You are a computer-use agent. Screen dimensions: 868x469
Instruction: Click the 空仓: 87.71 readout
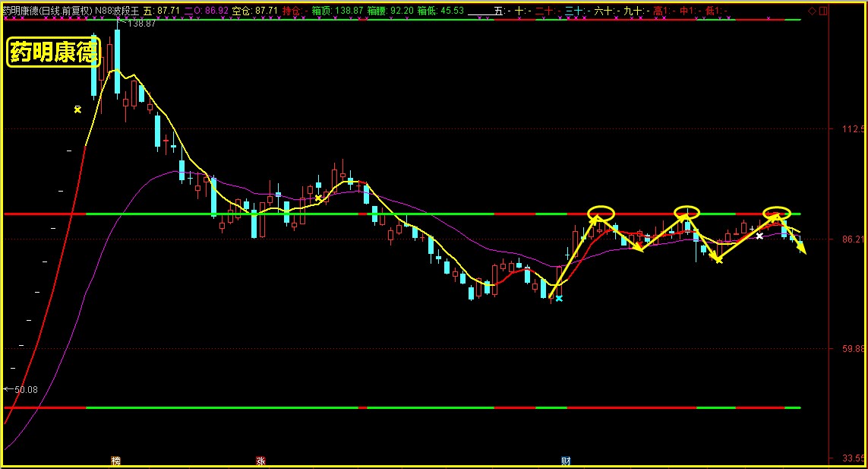tap(254, 11)
